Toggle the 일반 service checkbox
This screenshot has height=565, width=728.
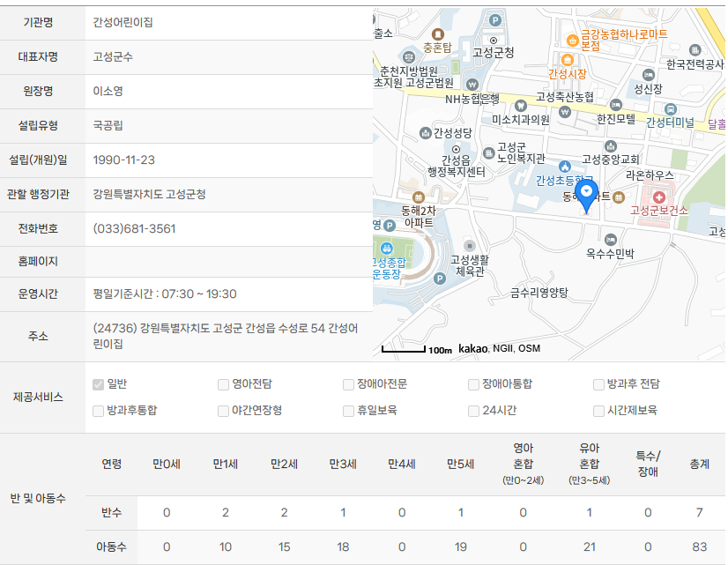(98, 384)
